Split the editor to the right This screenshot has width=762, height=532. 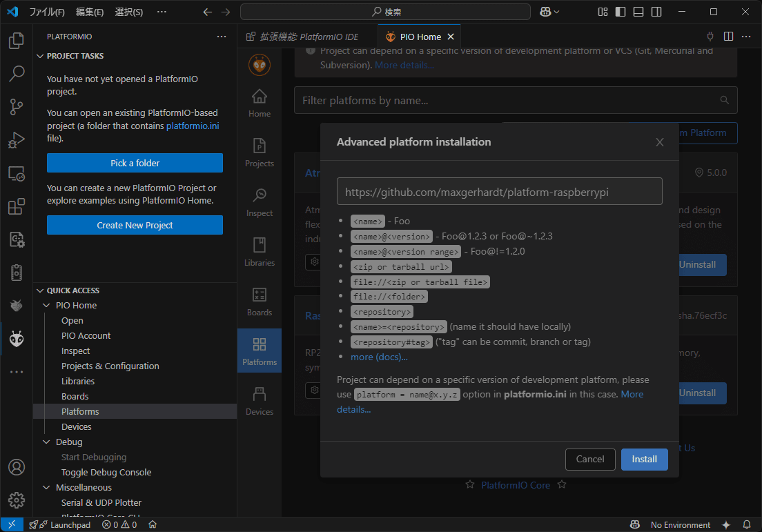(x=728, y=37)
